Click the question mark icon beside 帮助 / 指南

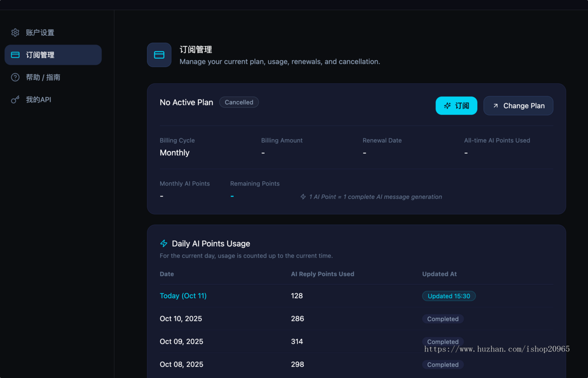[15, 77]
